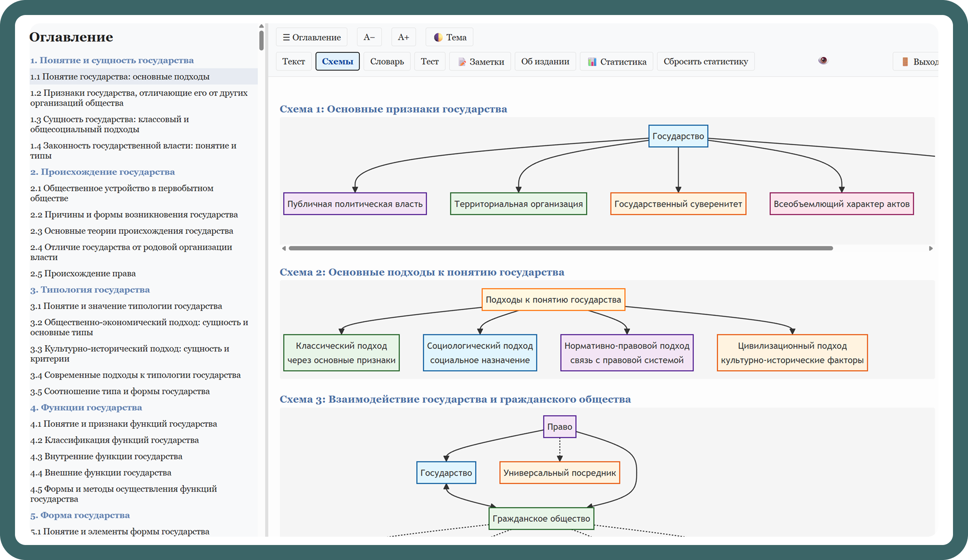Open the Словарь tab
The height and width of the screenshot is (560, 968).
tap(387, 62)
